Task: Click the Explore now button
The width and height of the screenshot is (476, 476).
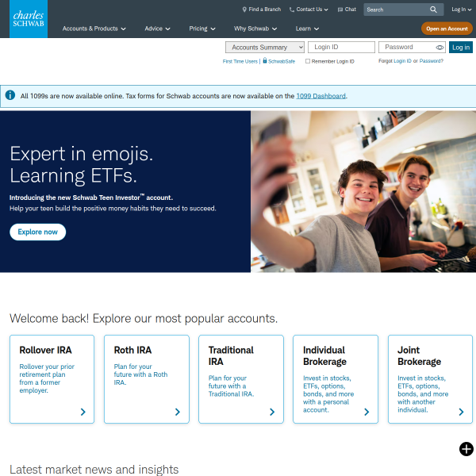Action: (x=37, y=232)
